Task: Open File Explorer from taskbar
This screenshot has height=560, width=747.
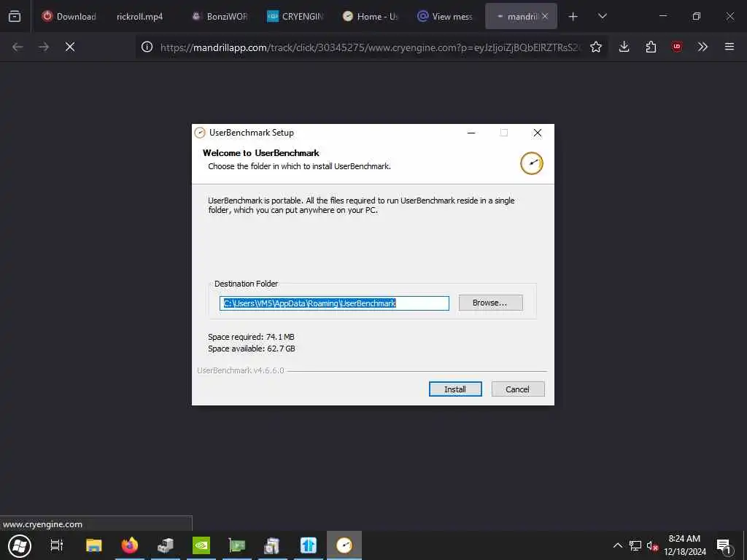Action: click(x=94, y=545)
